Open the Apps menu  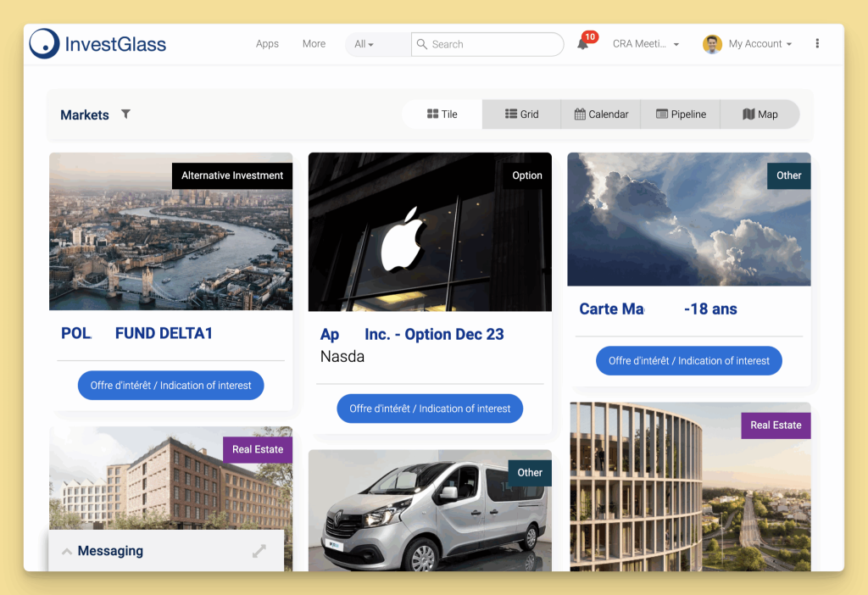point(267,43)
